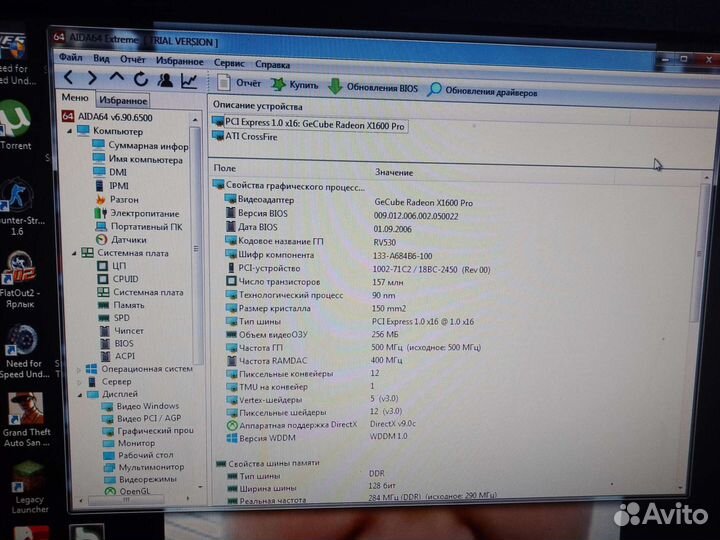The height and width of the screenshot is (540, 720).
Task: Open the Grand Theft Auto San desktop shortcut
Action: (26, 419)
